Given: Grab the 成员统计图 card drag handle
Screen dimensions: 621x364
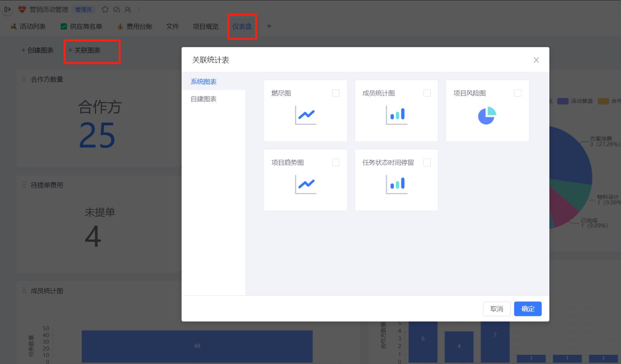Looking at the screenshot, I should pyautogui.click(x=24, y=290).
